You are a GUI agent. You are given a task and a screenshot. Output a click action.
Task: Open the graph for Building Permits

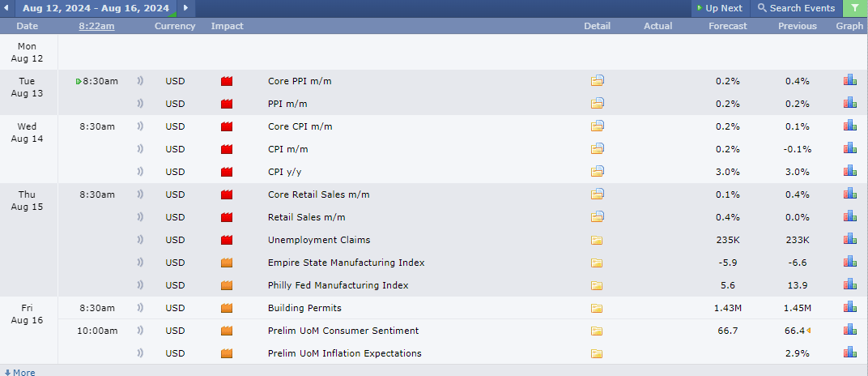[x=849, y=307]
